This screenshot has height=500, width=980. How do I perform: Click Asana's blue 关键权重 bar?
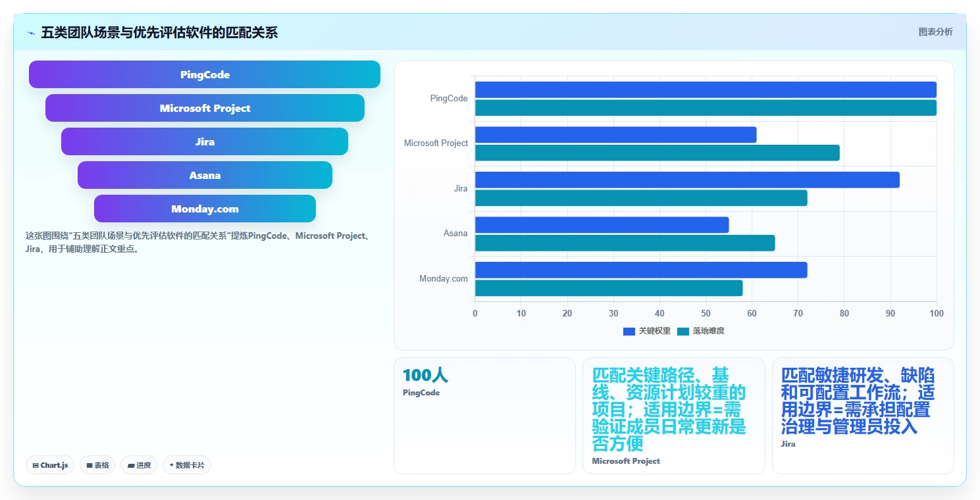(602, 225)
